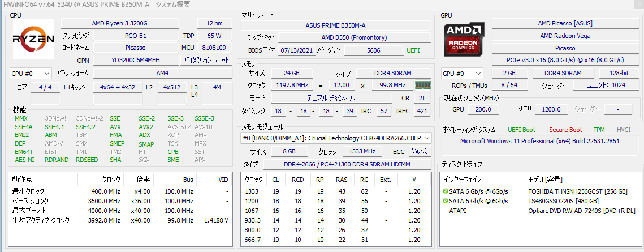Screen dimensions: 644x252
Task: Select the Optiarc DVD RW AD-7240S drive row
Action: tap(539, 211)
